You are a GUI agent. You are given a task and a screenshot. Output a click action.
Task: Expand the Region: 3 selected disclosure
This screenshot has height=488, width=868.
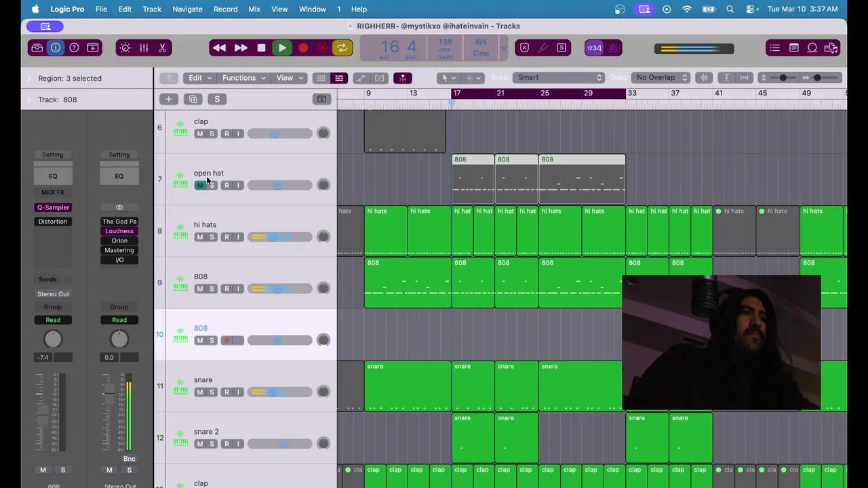[28, 79]
